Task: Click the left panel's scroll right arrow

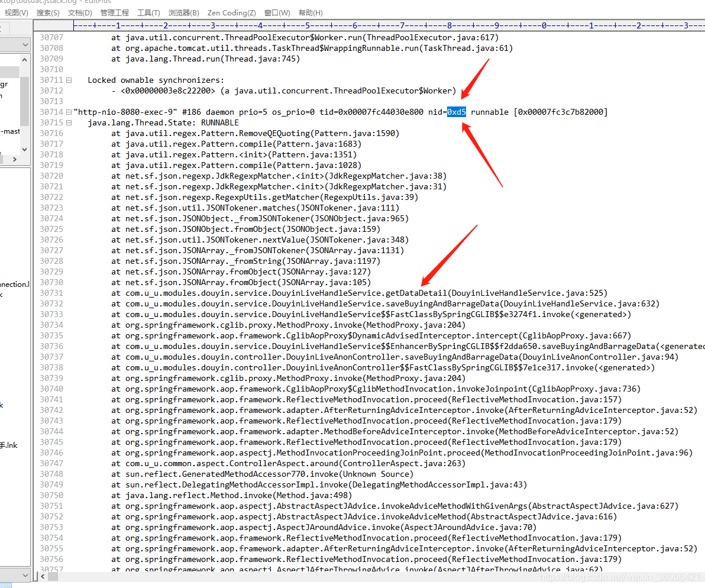Action: tap(14, 159)
